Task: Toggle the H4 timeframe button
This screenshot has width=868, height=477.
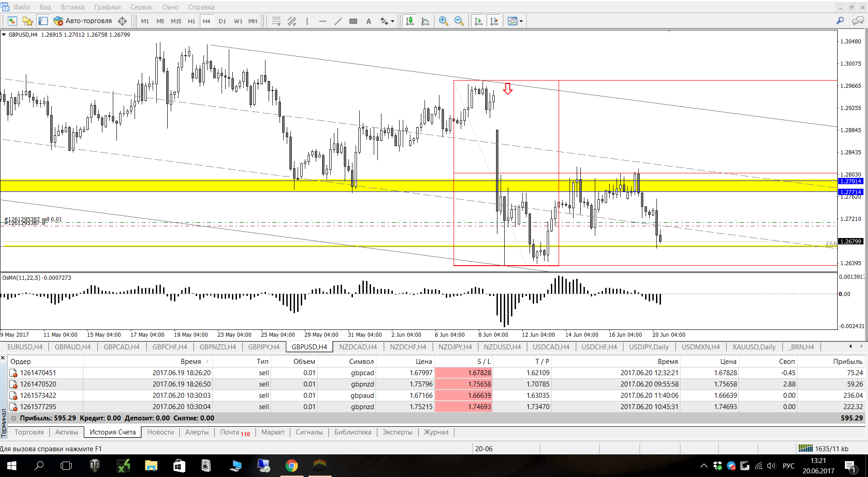Action: tap(207, 21)
